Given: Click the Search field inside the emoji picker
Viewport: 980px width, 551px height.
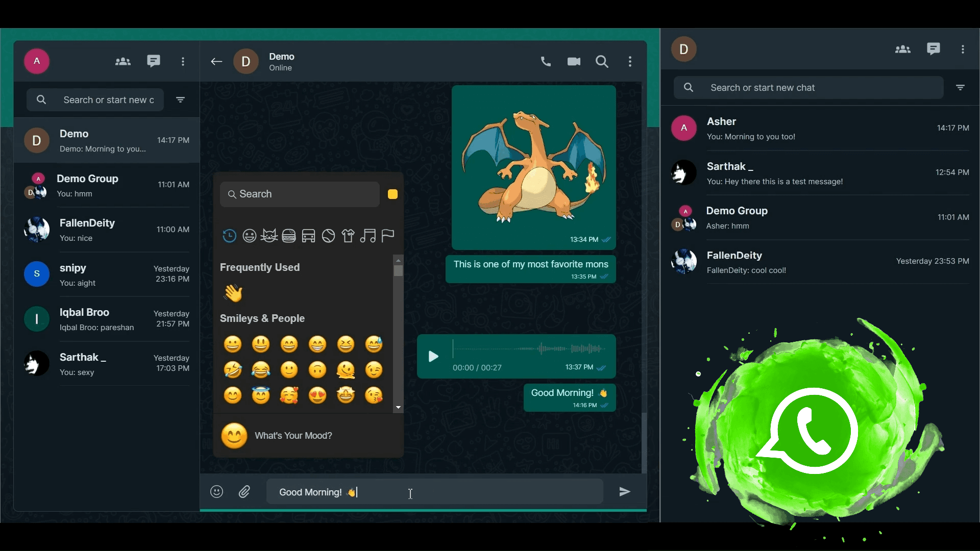Looking at the screenshot, I should (299, 194).
